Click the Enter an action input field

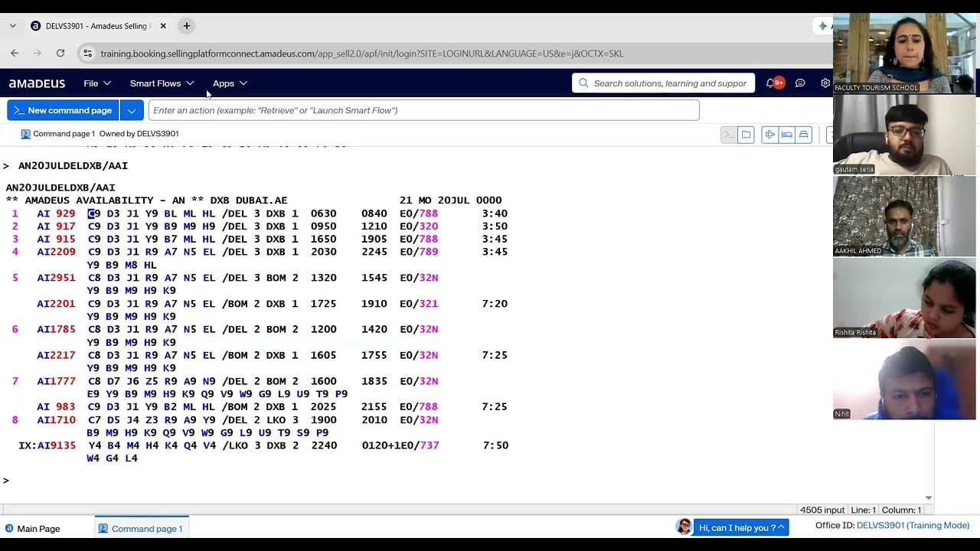tap(423, 110)
